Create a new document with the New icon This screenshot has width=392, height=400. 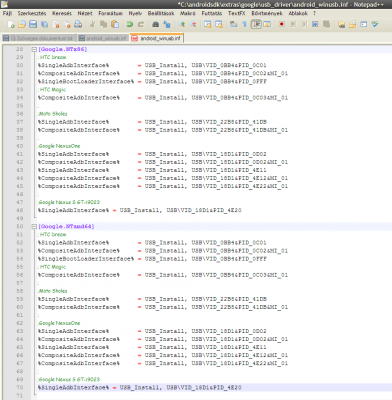11,24
